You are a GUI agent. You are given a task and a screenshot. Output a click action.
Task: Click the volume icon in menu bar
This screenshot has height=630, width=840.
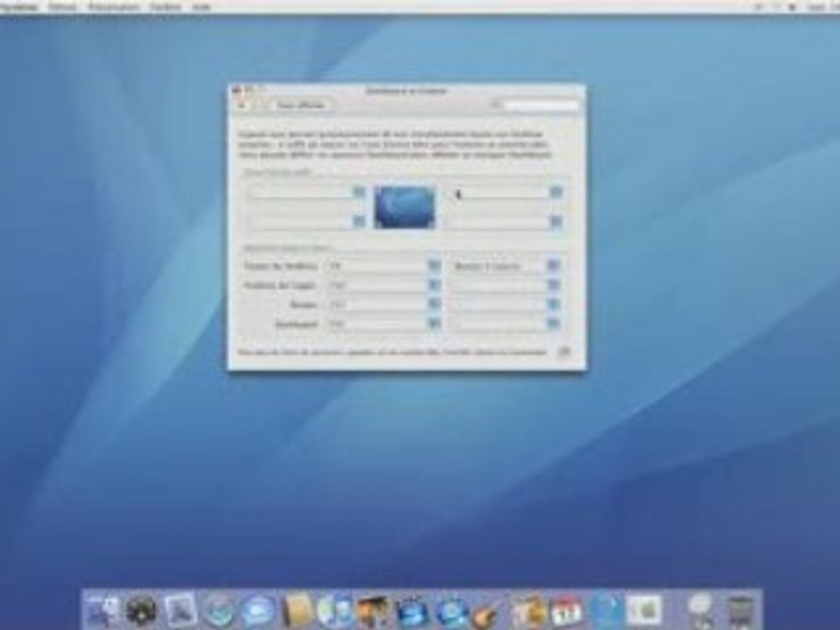(x=792, y=6)
